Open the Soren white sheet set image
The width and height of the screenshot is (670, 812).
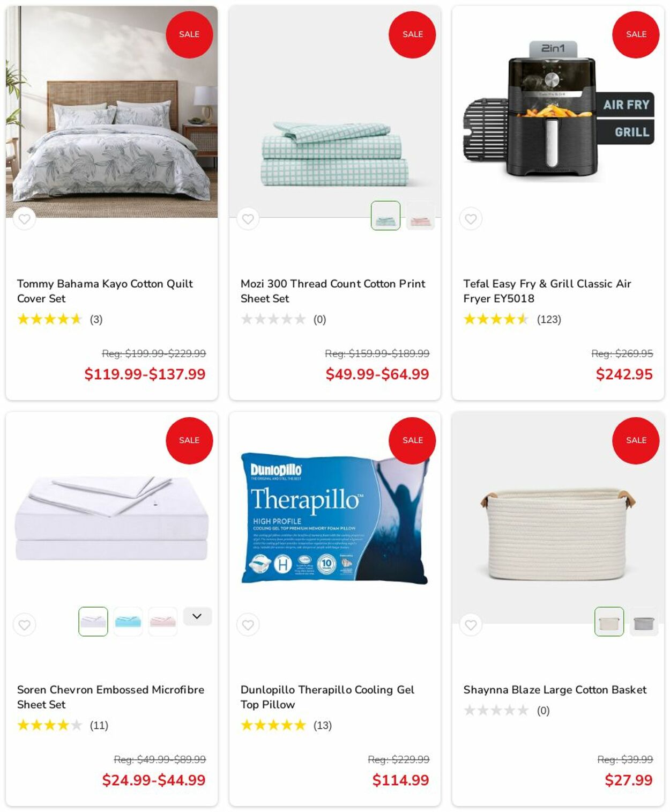111,518
